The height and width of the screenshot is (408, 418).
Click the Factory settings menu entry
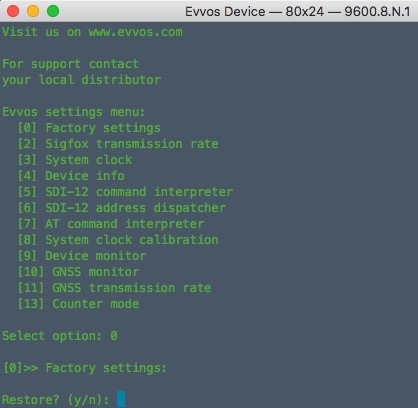click(89, 128)
